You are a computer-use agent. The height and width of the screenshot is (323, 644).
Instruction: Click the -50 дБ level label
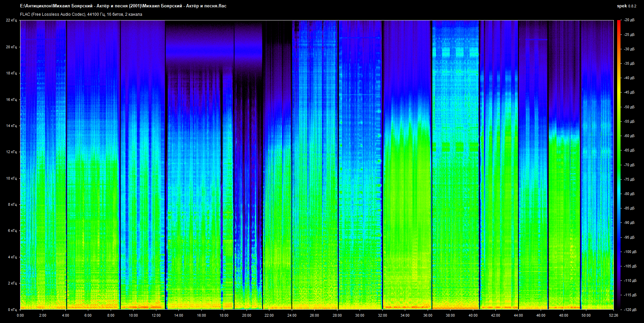point(629,107)
